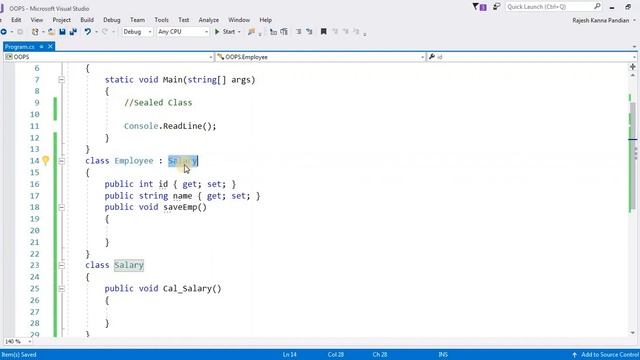Open the Team menu
The image size is (640, 360).
click(x=137, y=20)
